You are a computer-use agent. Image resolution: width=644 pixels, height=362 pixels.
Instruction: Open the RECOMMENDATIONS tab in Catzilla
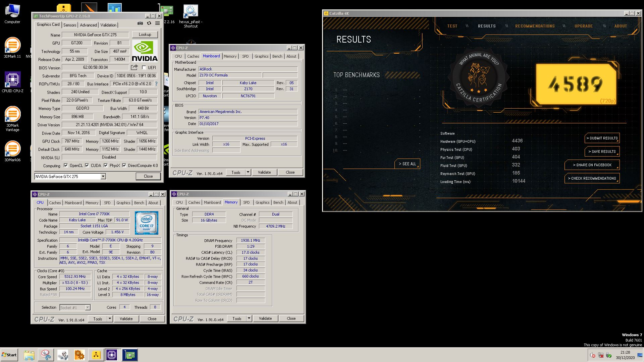click(x=535, y=26)
